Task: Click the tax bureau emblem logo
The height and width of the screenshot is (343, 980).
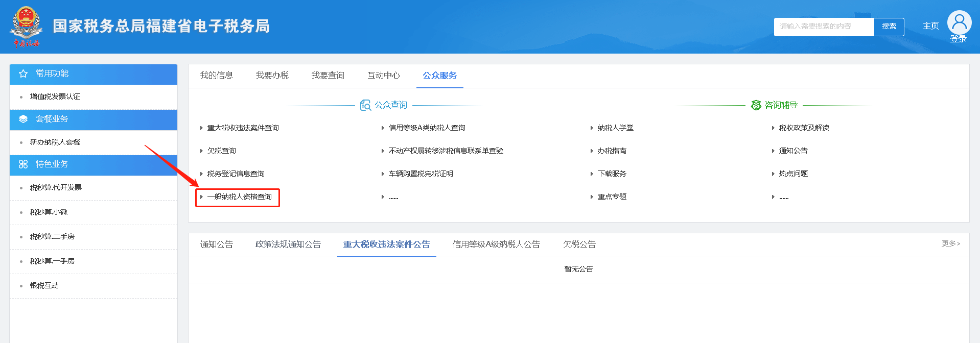Action: pyautogui.click(x=26, y=26)
